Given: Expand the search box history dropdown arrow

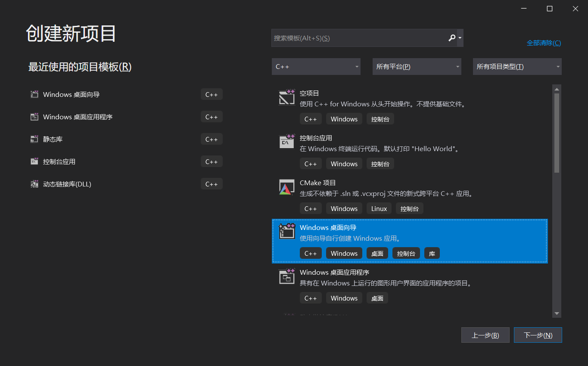Looking at the screenshot, I should pos(460,38).
